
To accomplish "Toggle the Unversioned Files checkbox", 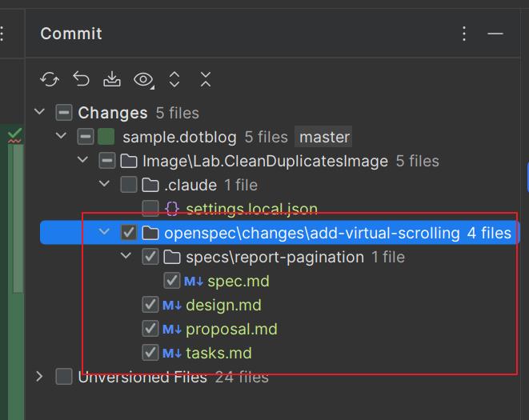I will click(x=64, y=377).
